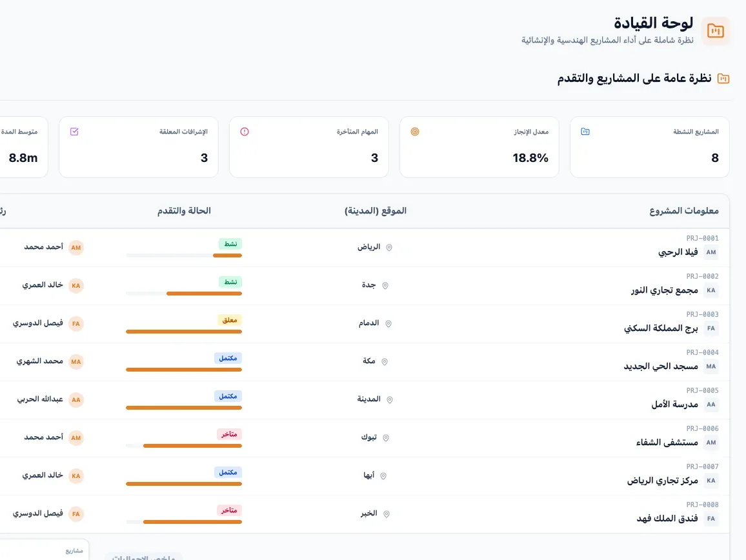
Task: Open the معدل الإنجاز card showing 18.8%
Action: [x=479, y=147]
